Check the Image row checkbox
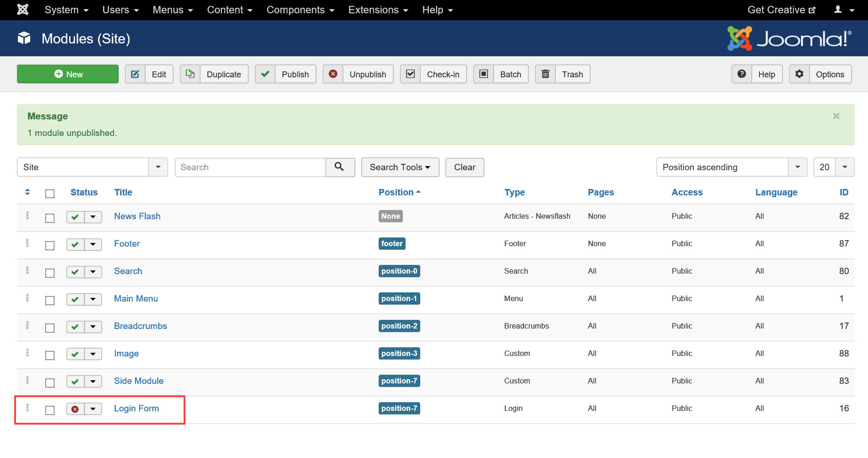Image resolution: width=868 pixels, height=458 pixels. pyautogui.click(x=50, y=356)
